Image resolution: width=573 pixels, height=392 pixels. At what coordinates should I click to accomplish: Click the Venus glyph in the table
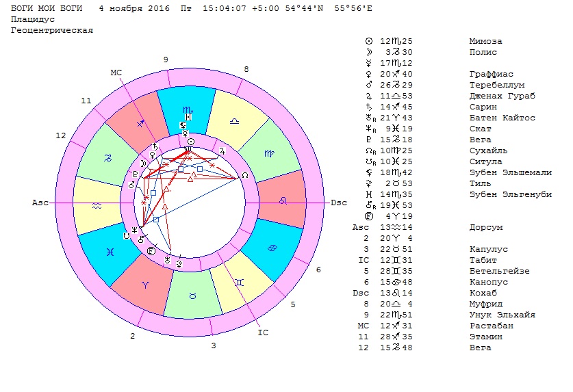(370, 74)
